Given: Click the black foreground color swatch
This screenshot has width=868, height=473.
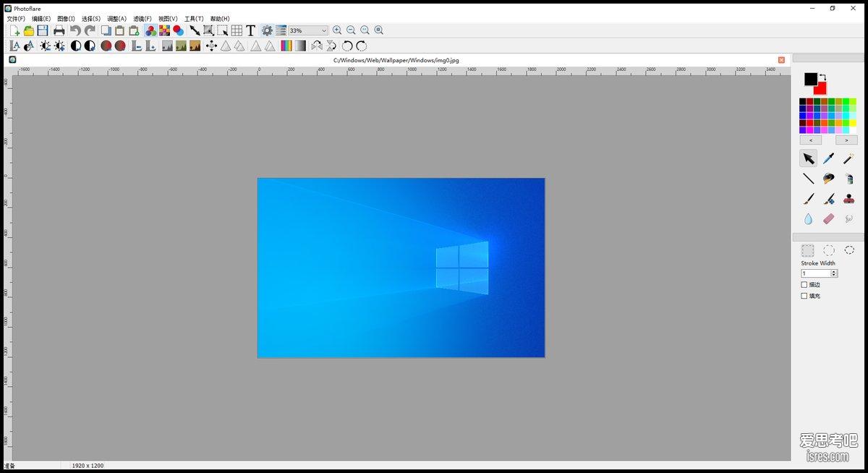Looking at the screenshot, I should pyautogui.click(x=811, y=79).
